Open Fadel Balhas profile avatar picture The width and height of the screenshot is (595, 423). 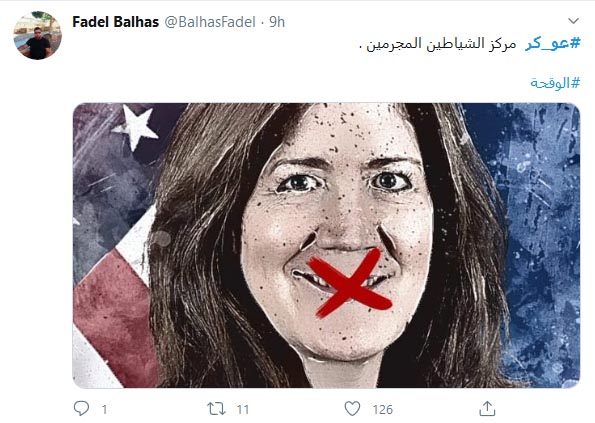pyautogui.click(x=38, y=35)
